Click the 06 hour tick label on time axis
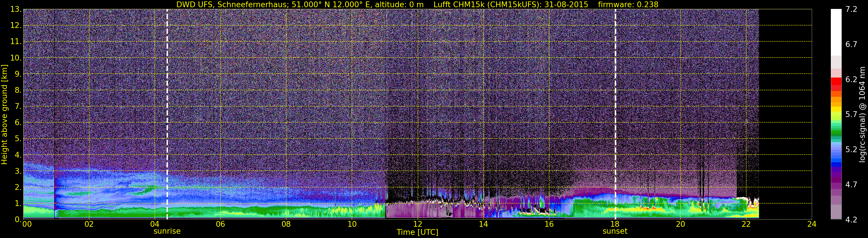868x238 pixels. pyautogui.click(x=220, y=224)
